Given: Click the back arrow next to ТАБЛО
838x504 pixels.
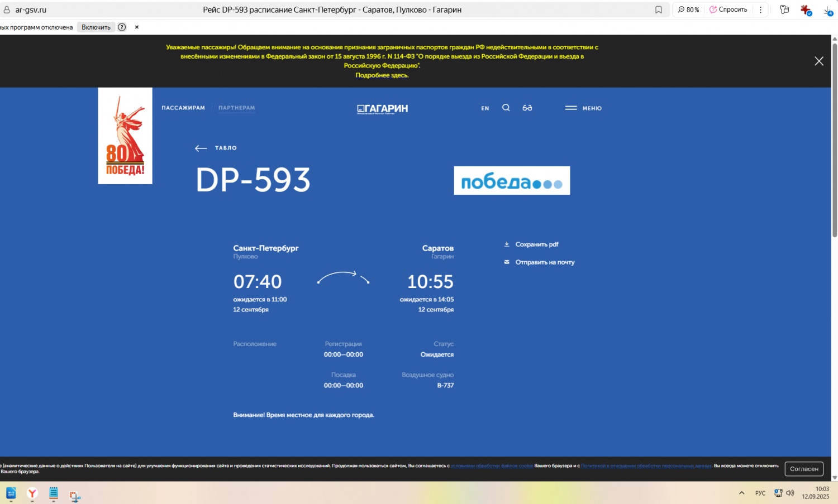Looking at the screenshot, I should 201,148.
